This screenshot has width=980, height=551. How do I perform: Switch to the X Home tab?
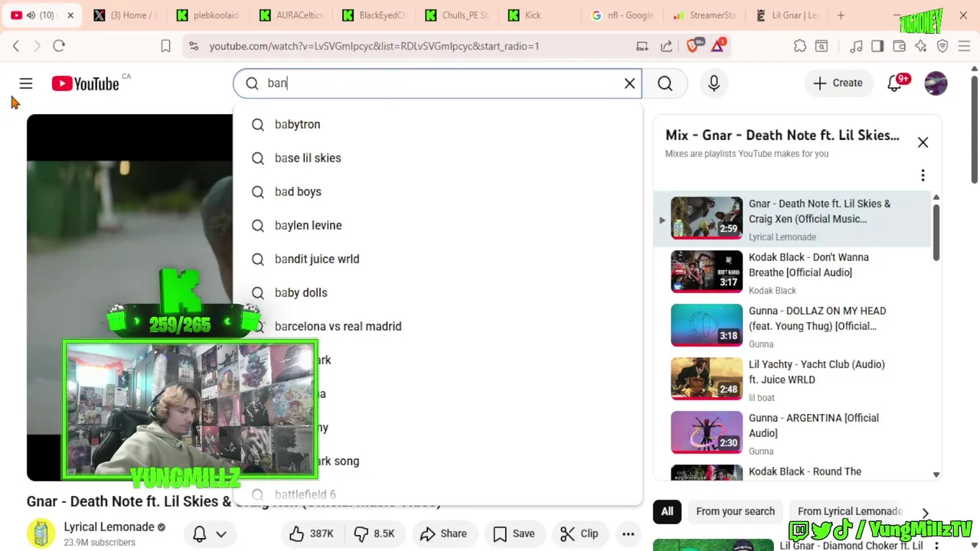click(x=126, y=15)
